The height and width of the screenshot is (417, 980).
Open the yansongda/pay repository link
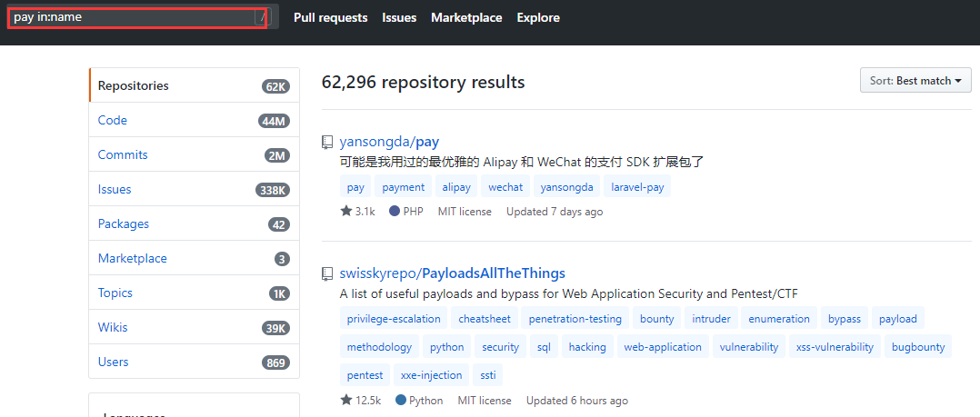pos(389,142)
